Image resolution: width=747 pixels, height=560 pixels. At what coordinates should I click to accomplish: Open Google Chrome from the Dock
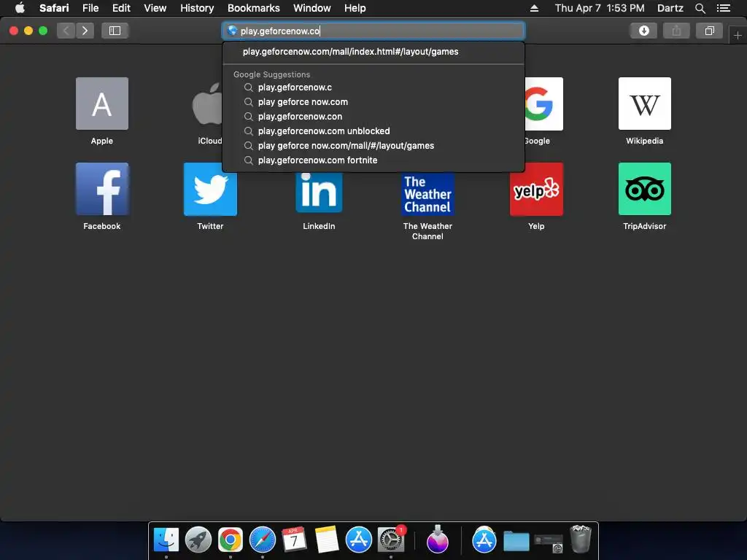230,540
